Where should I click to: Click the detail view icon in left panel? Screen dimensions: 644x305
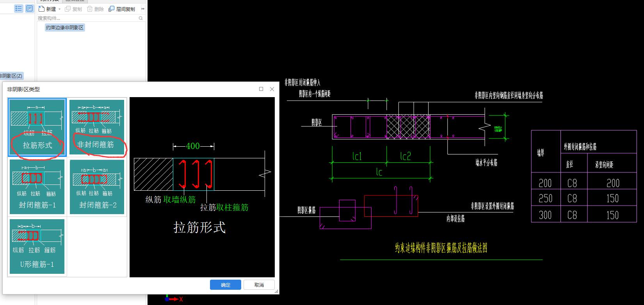[30, 8]
